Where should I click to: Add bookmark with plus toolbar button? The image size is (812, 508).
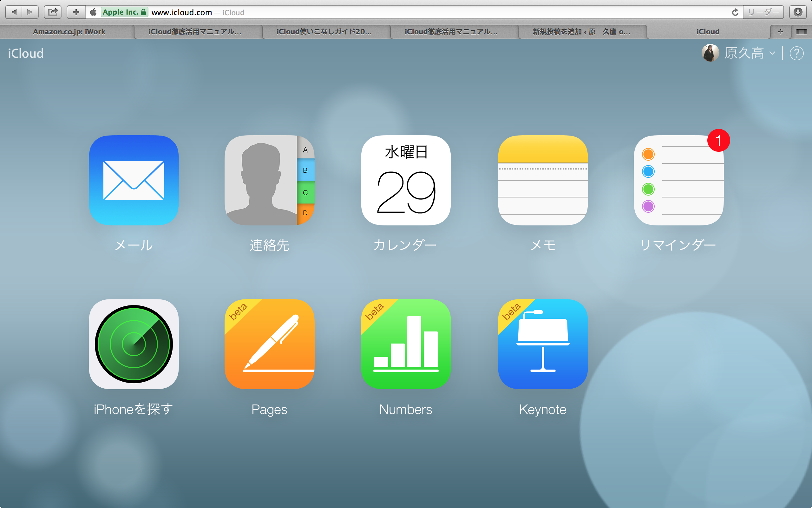[x=76, y=12]
